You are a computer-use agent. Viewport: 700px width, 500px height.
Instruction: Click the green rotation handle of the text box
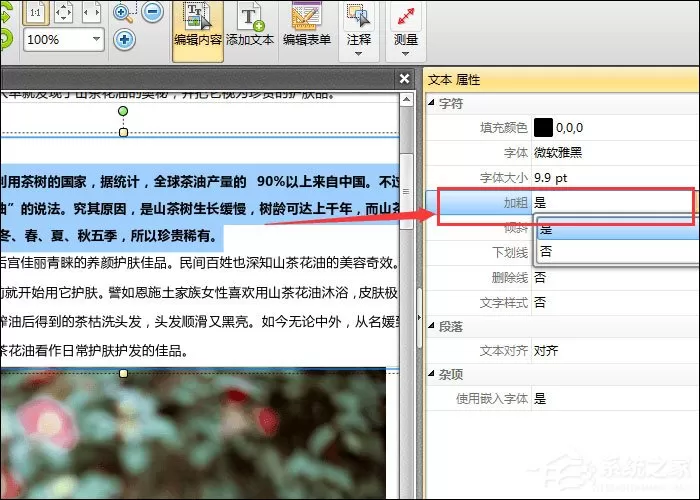[123, 111]
